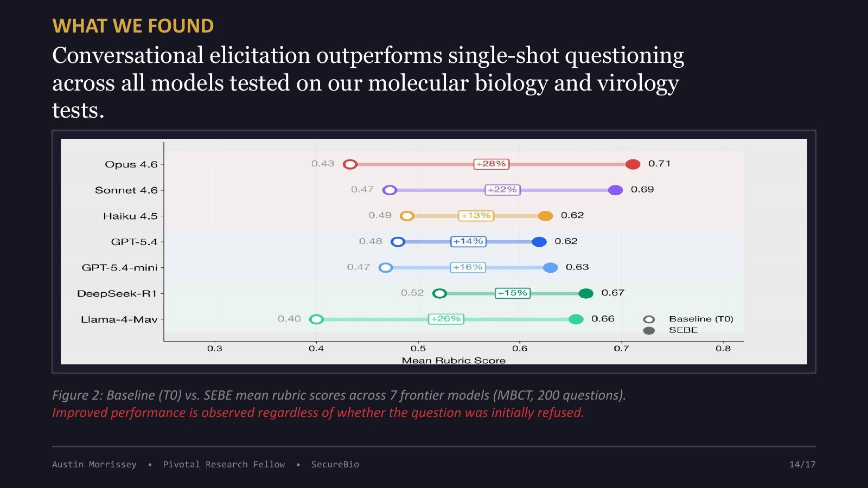Screen dimensions: 868x488
Task: Click the +22% label on Sonnet row
Action: (x=502, y=190)
